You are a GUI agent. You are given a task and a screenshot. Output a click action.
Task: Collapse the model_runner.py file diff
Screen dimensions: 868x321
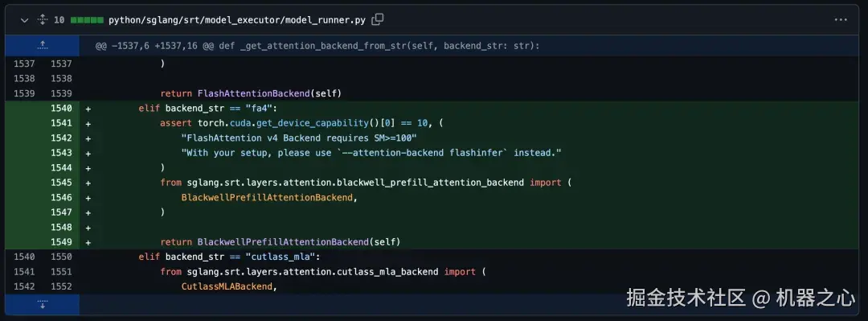(24, 20)
